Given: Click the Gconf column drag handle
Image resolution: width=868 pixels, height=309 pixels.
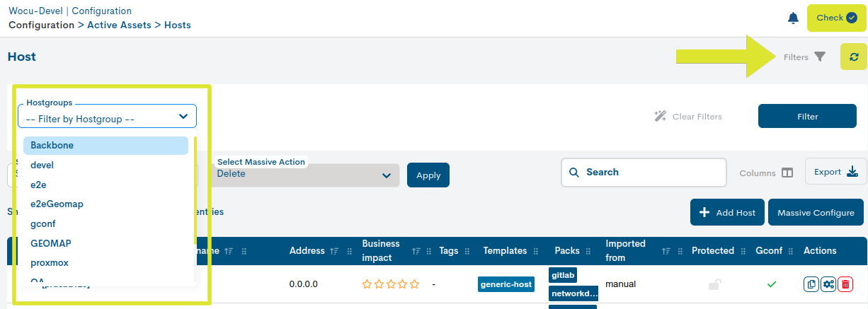Looking at the screenshot, I should click(x=790, y=251).
